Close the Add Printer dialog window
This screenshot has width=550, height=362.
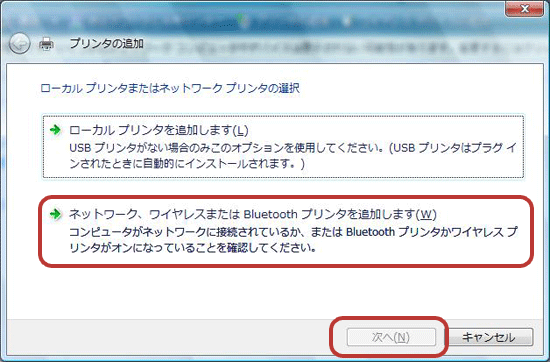click(524, 8)
